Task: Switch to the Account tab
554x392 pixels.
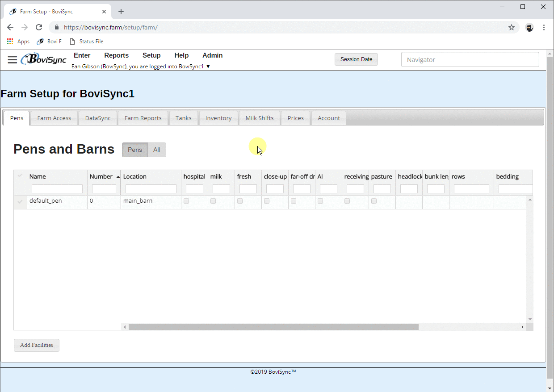Action: (329, 118)
